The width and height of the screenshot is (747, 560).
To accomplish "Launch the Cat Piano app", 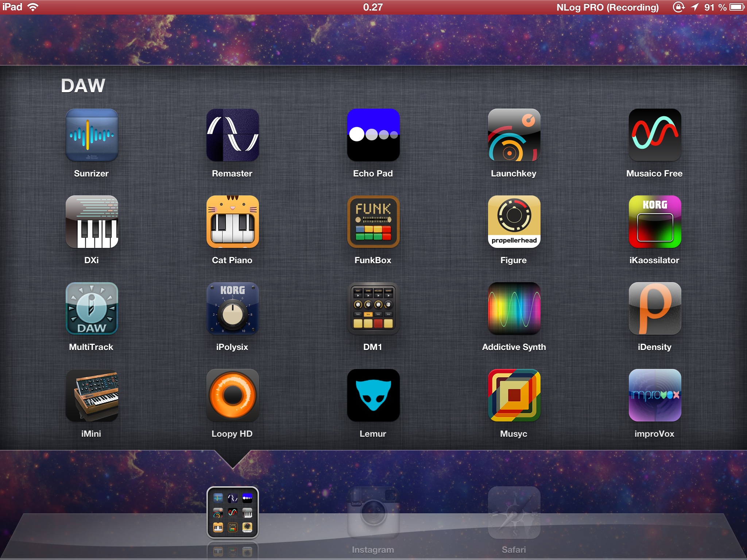I will (x=232, y=222).
